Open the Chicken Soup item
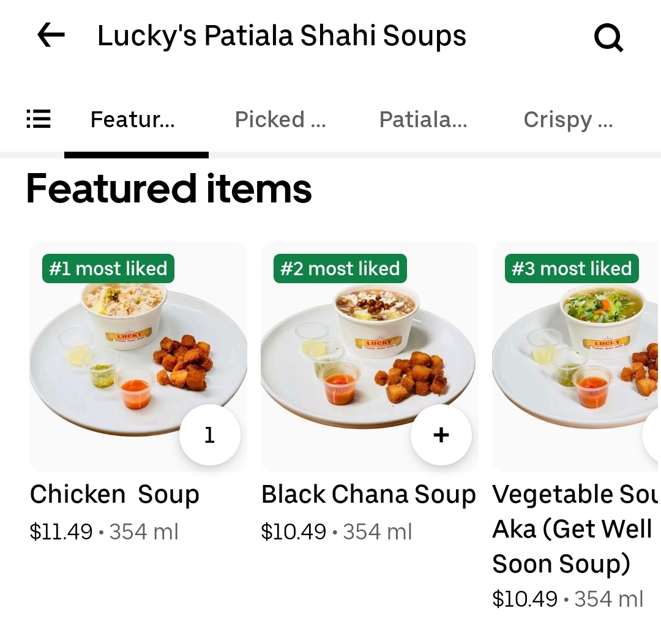 (x=115, y=494)
